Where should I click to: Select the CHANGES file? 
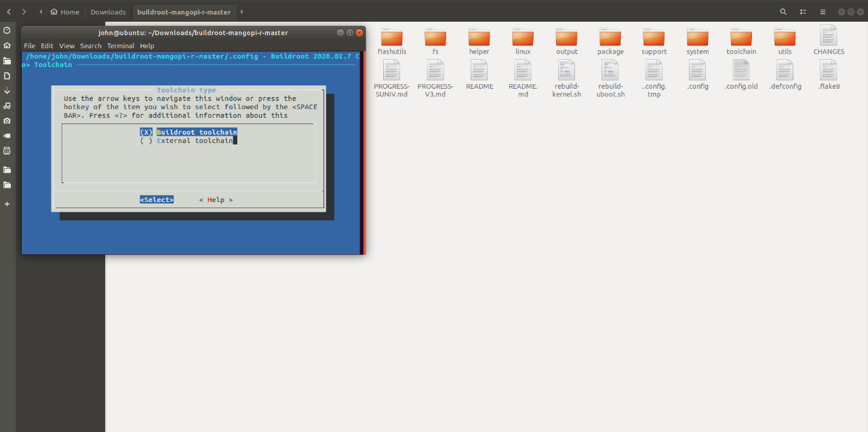(x=829, y=41)
